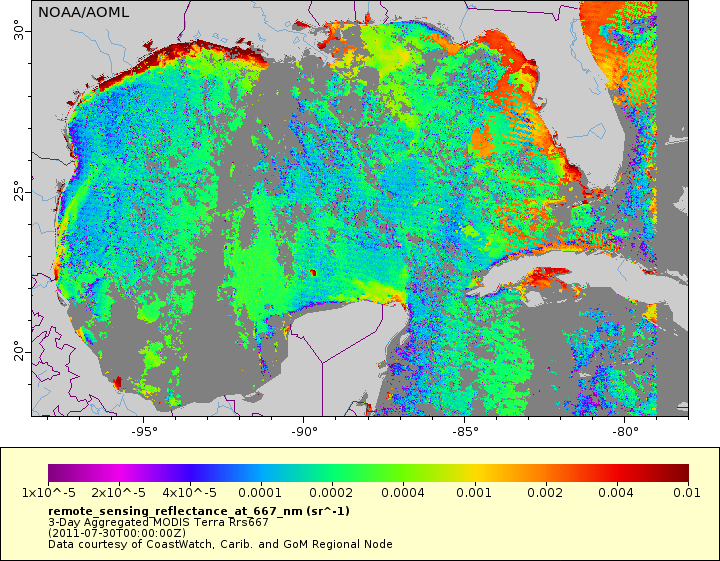This screenshot has width=720, height=561.
Task: Click the -85° longitude axis label
Action: point(465,432)
